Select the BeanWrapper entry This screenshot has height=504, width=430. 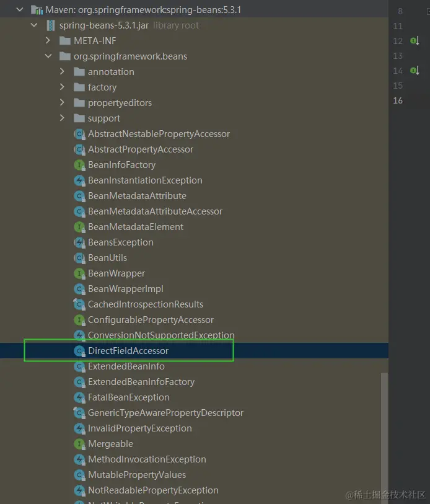[x=116, y=273]
